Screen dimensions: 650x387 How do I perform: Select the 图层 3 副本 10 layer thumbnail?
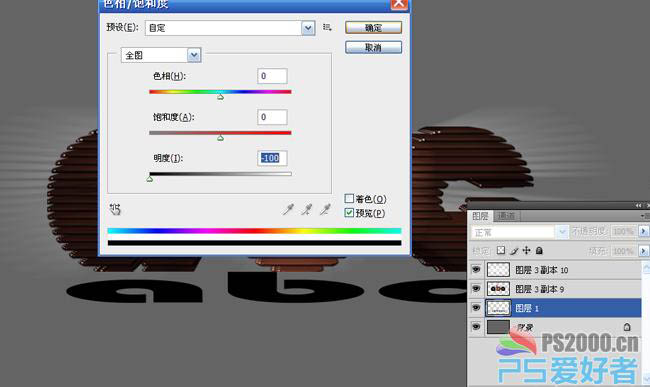click(x=498, y=270)
